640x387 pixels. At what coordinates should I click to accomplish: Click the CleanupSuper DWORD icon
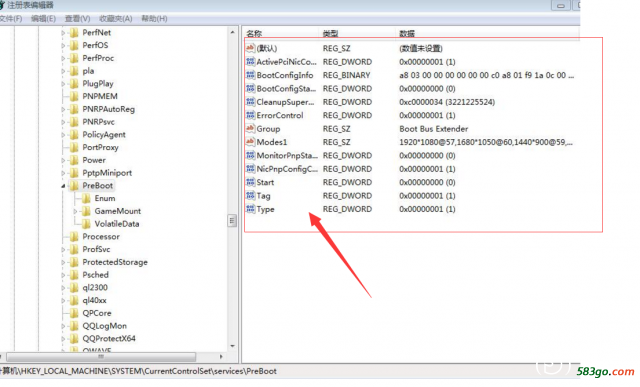tap(250, 102)
